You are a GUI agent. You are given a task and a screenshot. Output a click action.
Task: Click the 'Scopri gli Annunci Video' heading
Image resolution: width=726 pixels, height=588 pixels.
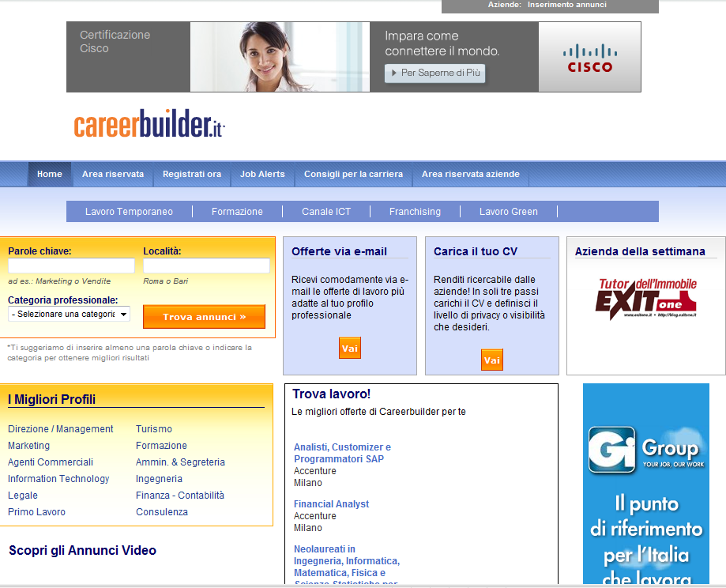82,551
